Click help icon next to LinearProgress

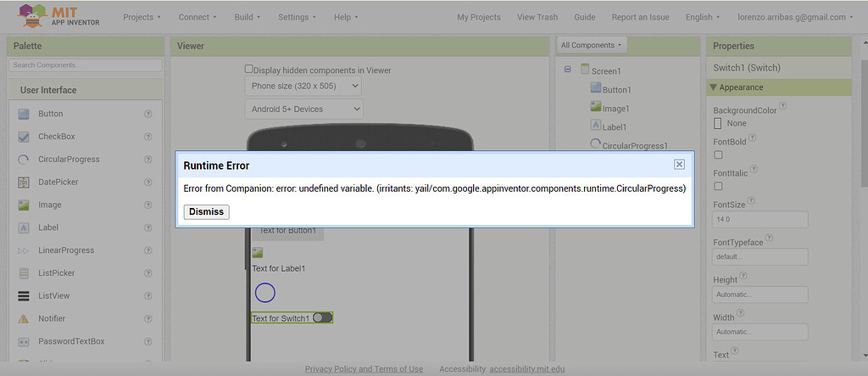[148, 250]
